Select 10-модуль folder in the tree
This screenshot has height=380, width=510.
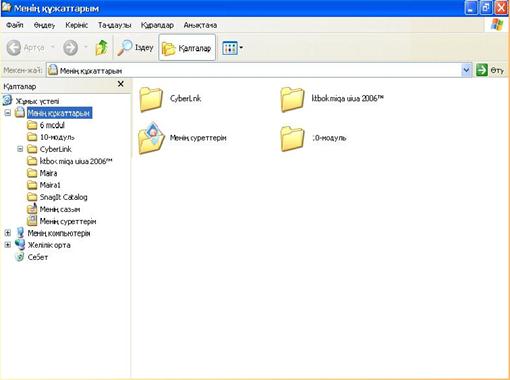57,137
